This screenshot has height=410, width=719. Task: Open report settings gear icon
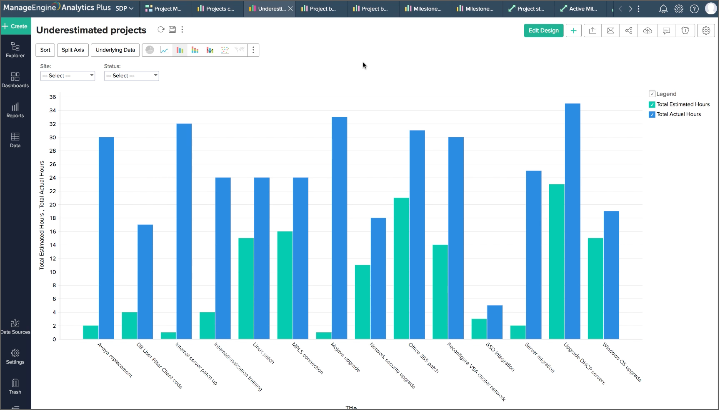705,30
